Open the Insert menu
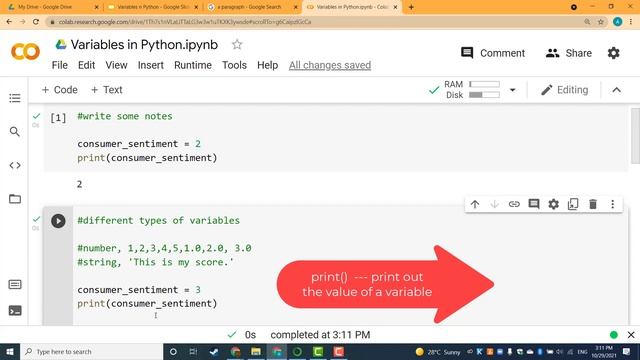 pos(151,65)
